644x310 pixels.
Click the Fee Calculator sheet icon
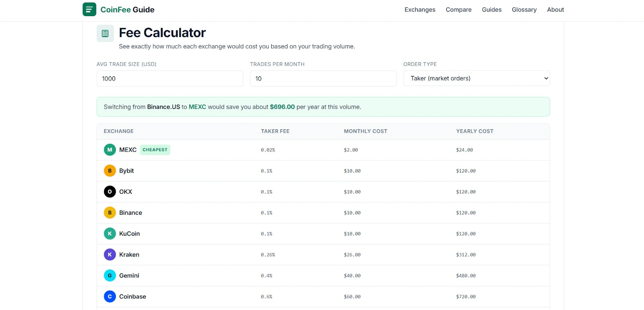(x=105, y=33)
